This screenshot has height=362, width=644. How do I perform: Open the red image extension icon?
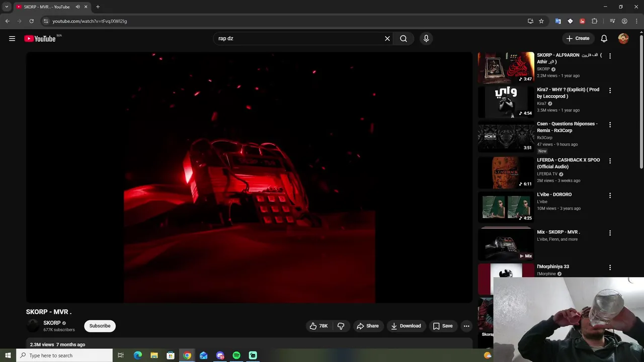click(x=582, y=21)
